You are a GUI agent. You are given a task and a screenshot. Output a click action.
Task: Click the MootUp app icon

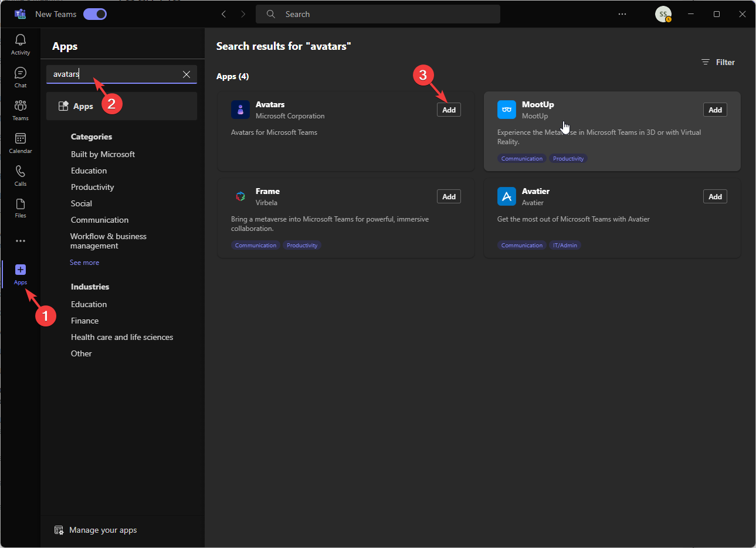coord(507,110)
